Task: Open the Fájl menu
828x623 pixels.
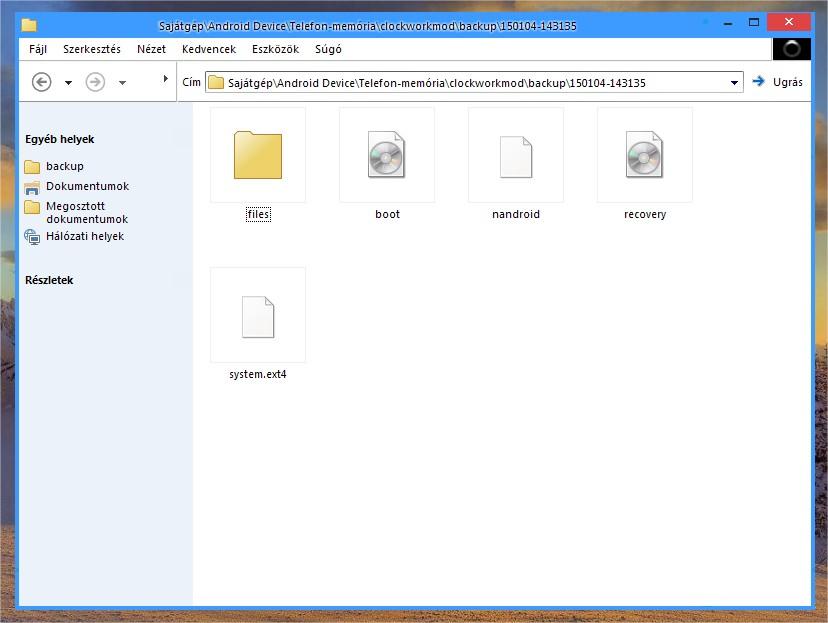Action: (38, 49)
